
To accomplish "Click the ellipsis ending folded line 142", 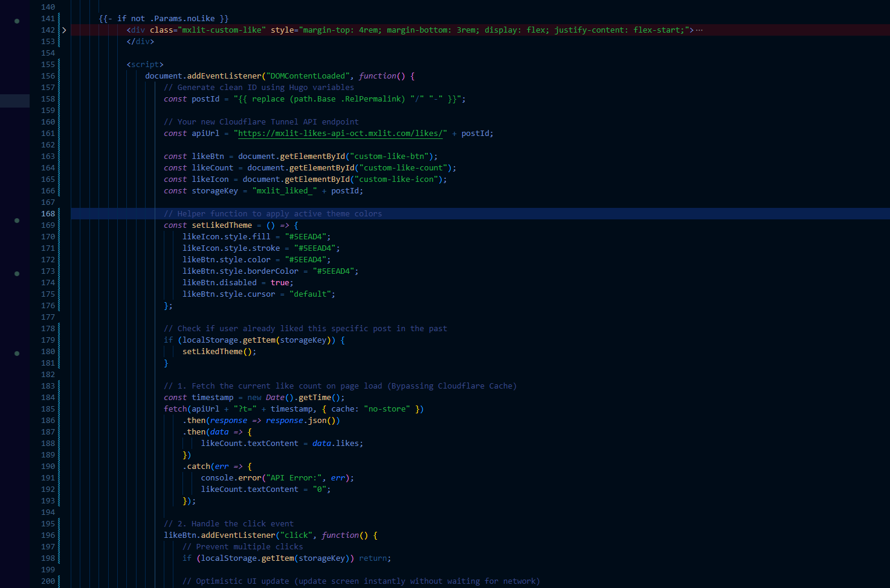I will [x=699, y=30].
